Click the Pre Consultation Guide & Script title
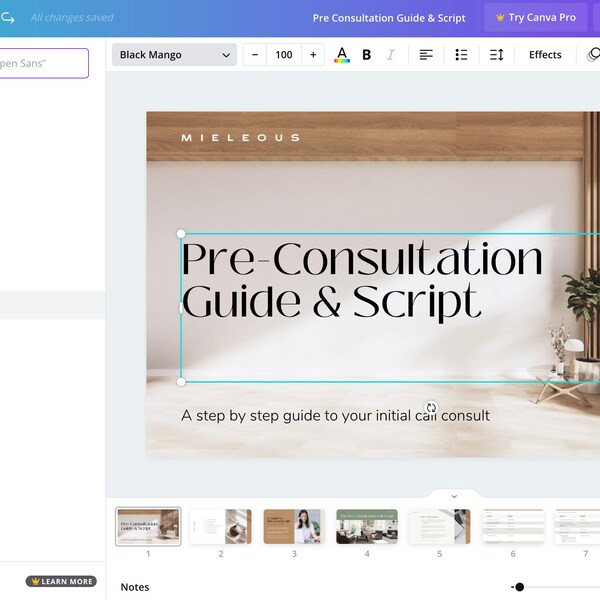Screen dimensions: 600x600 click(389, 18)
